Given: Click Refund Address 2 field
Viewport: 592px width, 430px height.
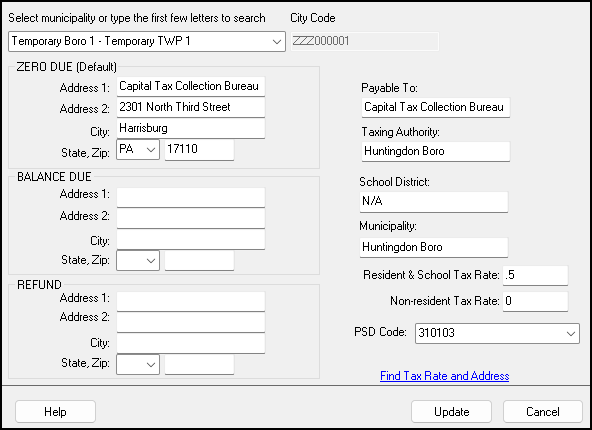Looking at the screenshot, I should pyautogui.click(x=191, y=322).
